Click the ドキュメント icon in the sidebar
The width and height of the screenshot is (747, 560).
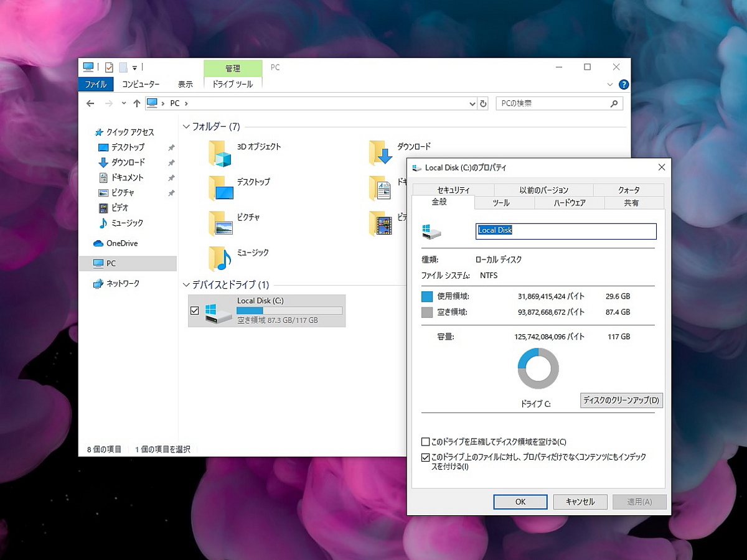click(103, 177)
